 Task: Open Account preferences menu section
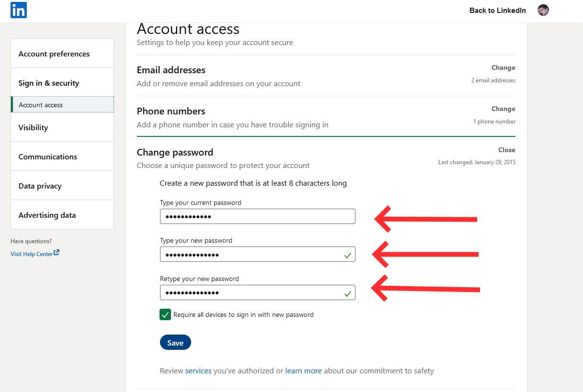coord(54,54)
